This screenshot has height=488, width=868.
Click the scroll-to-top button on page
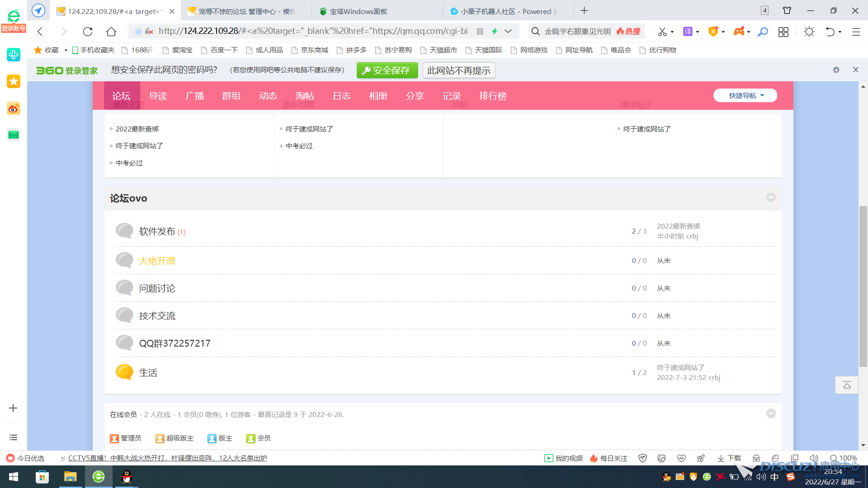847,385
